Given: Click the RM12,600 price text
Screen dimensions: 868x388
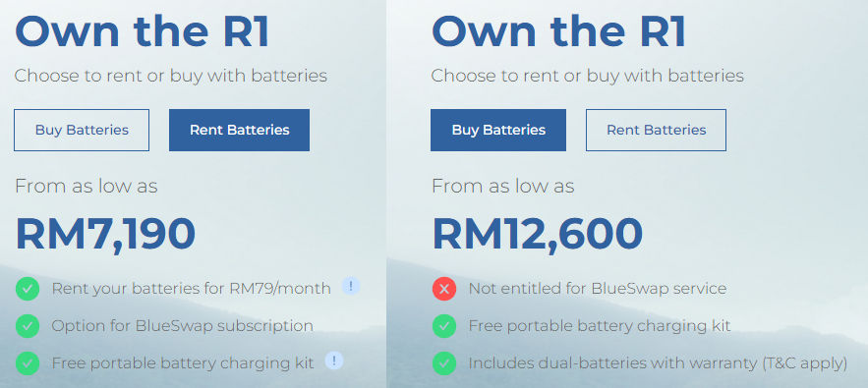Looking at the screenshot, I should coord(537,235).
